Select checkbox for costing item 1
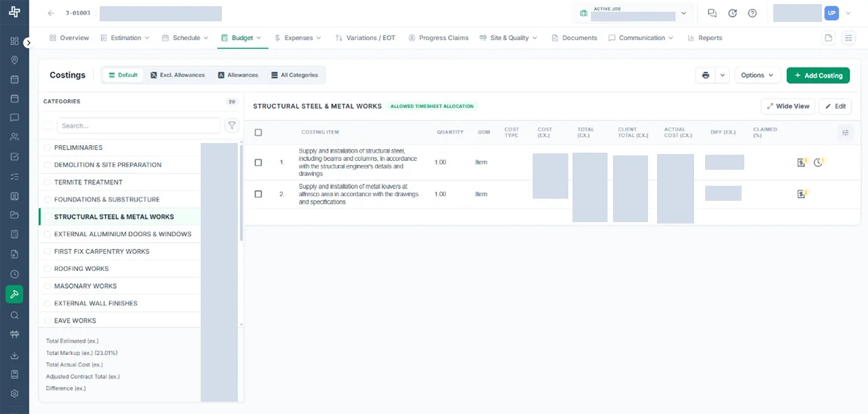Screen dimensions: 868x414 click(x=258, y=162)
